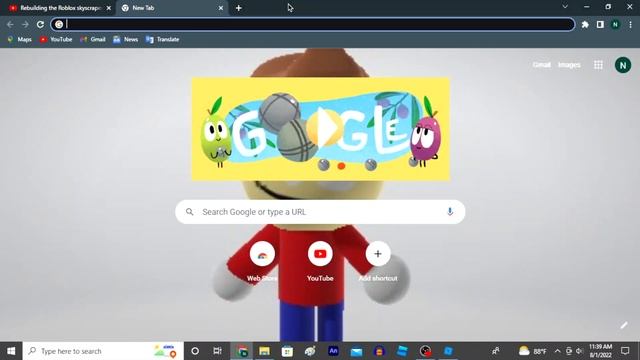640x360 pixels.
Task: Open the Google apps grid
Action: pyautogui.click(x=598, y=65)
